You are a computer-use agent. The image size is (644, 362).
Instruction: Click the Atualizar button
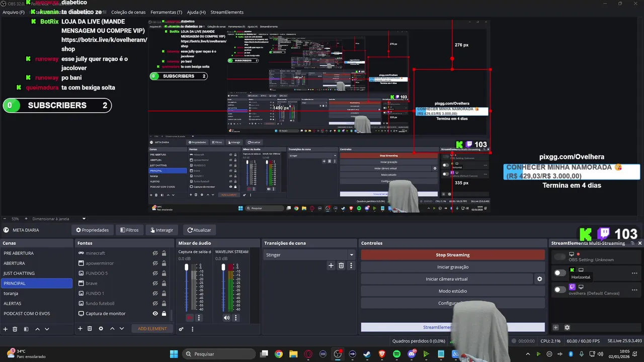click(199, 230)
